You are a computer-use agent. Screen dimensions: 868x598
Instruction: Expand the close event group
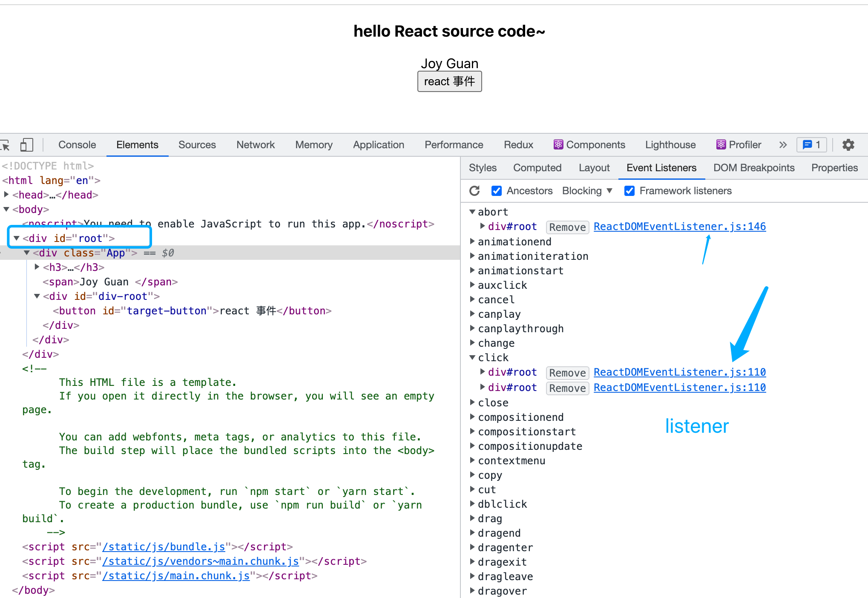pyautogui.click(x=472, y=402)
